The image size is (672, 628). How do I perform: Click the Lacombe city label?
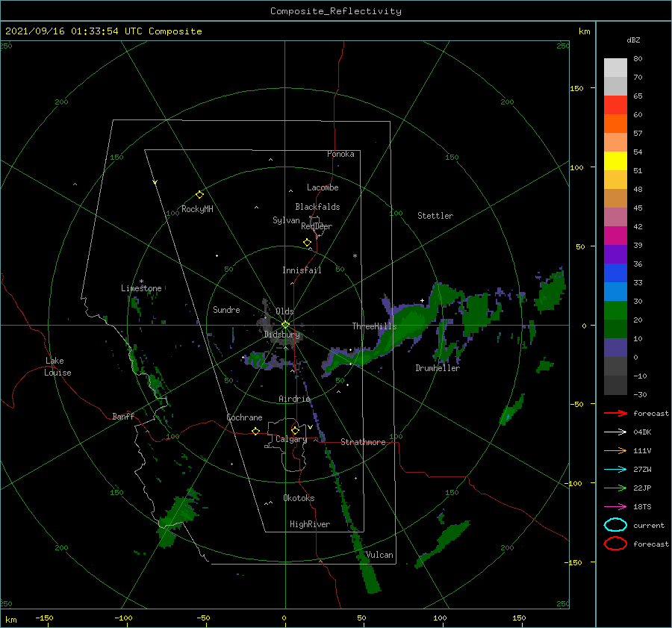(x=323, y=187)
